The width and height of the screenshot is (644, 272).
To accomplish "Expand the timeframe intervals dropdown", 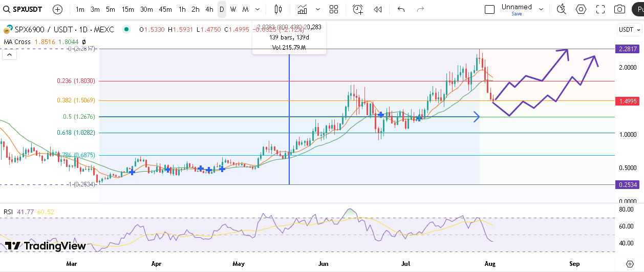I will pyautogui.click(x=257, y=9).
